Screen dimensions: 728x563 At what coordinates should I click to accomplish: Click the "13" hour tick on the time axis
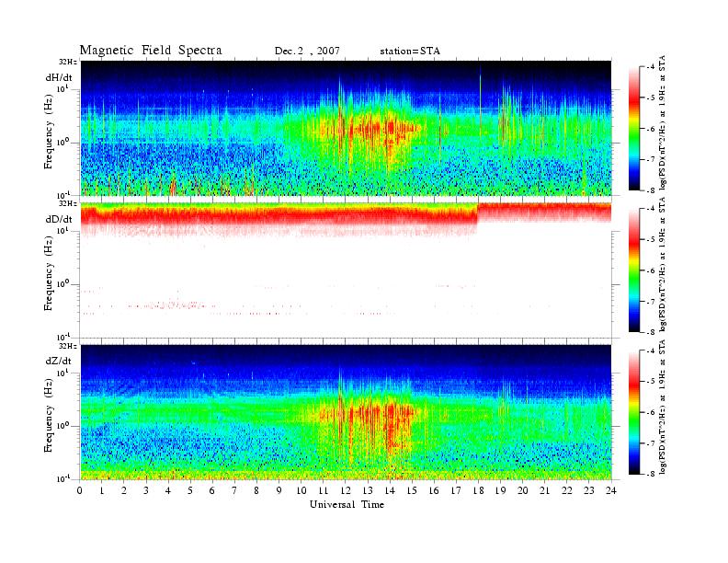368,490
